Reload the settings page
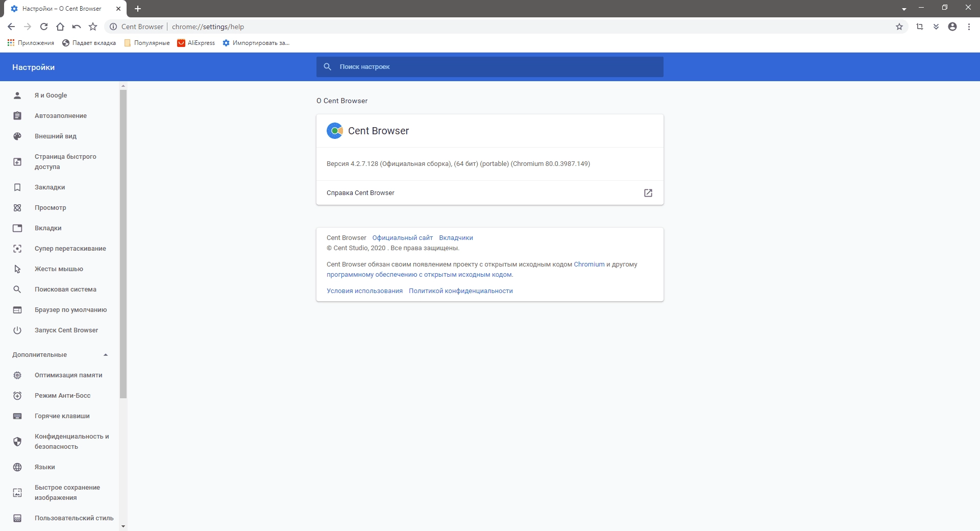 pyautogui.click(x=44, y=27)
